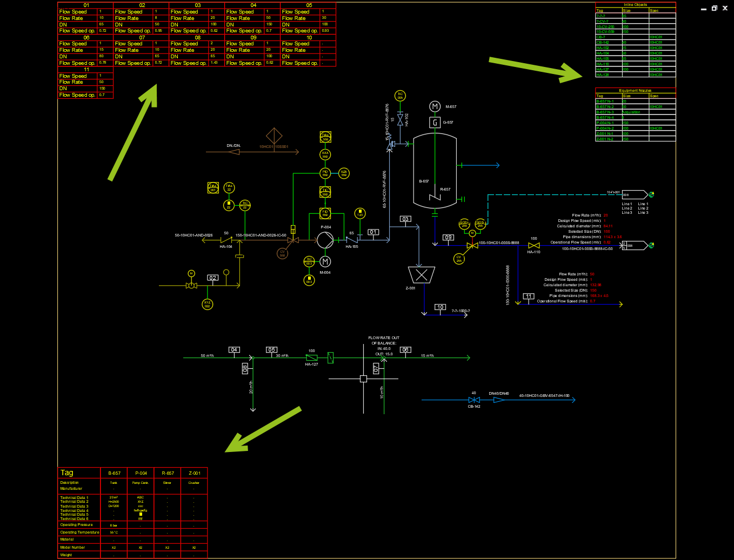Click the B-657 N-3 nozzle row

click(636, 112)
